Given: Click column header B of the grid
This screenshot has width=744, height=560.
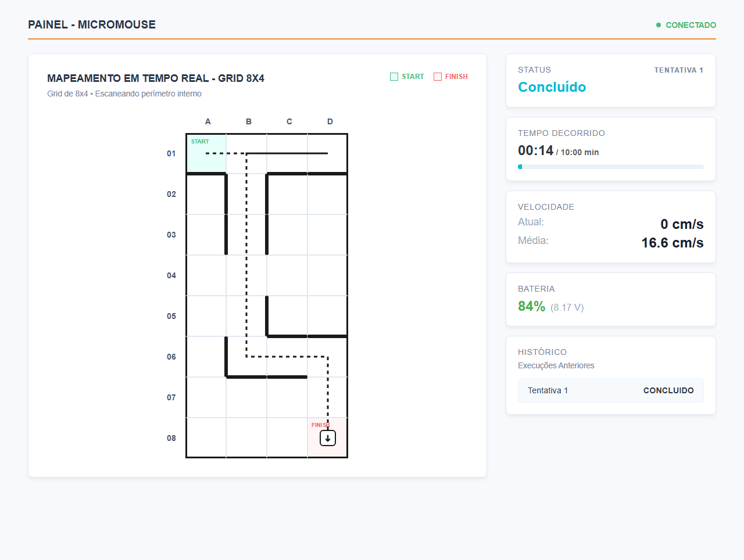Looking at the screenshot, I should 249,121.
